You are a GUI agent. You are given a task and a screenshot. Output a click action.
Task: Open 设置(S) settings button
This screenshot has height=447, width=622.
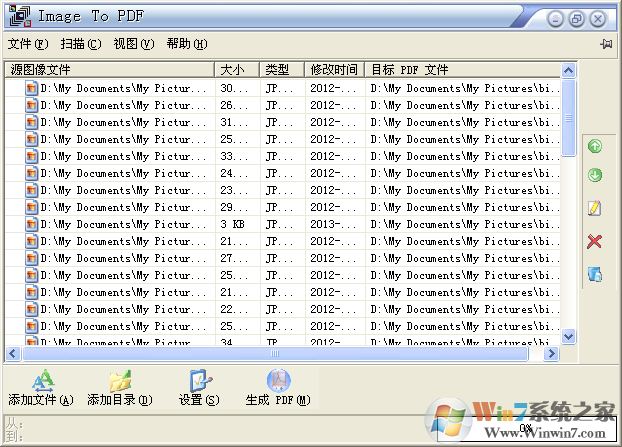(199, 388)
